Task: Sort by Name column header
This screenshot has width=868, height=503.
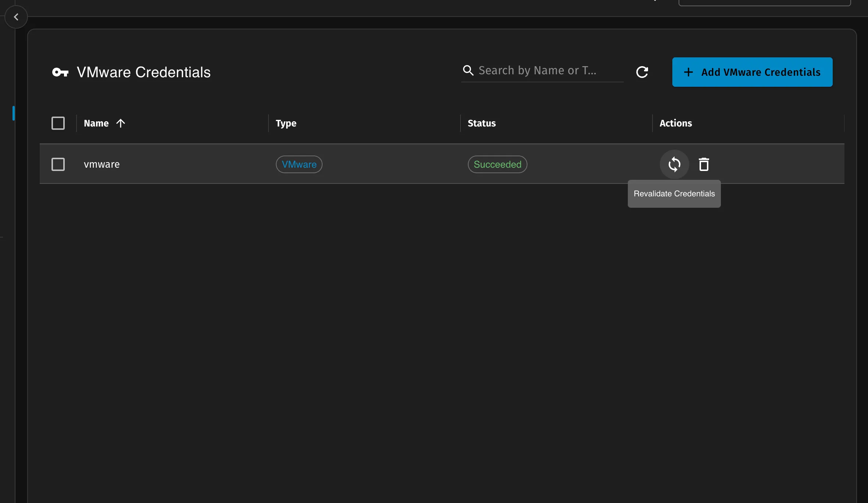Action: pos(96,123)
